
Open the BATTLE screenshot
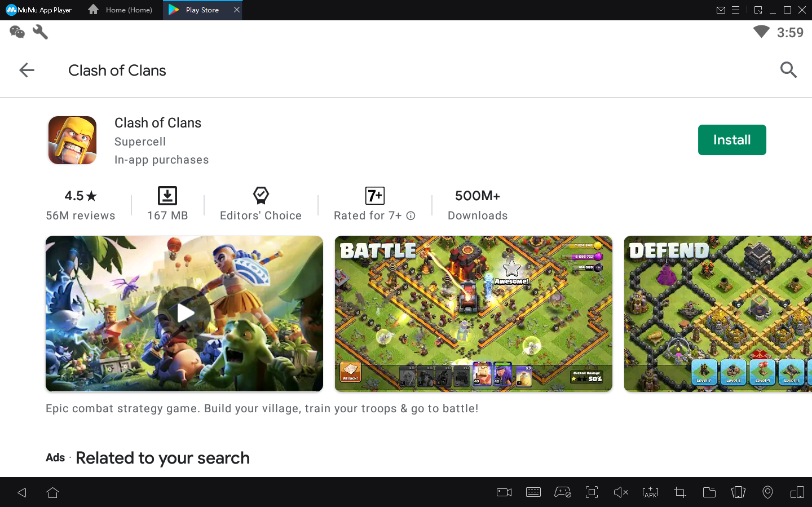click(x=474, y=314)
